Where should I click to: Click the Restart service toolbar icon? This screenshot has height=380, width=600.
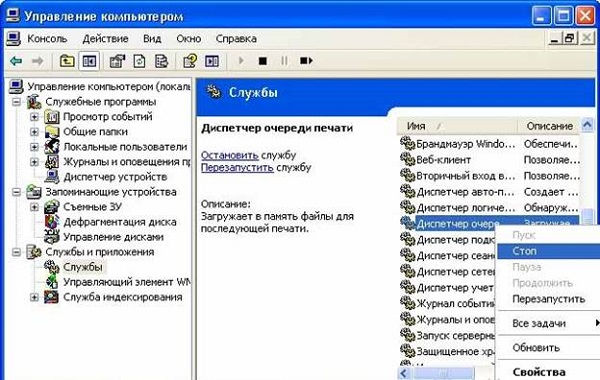306,60
